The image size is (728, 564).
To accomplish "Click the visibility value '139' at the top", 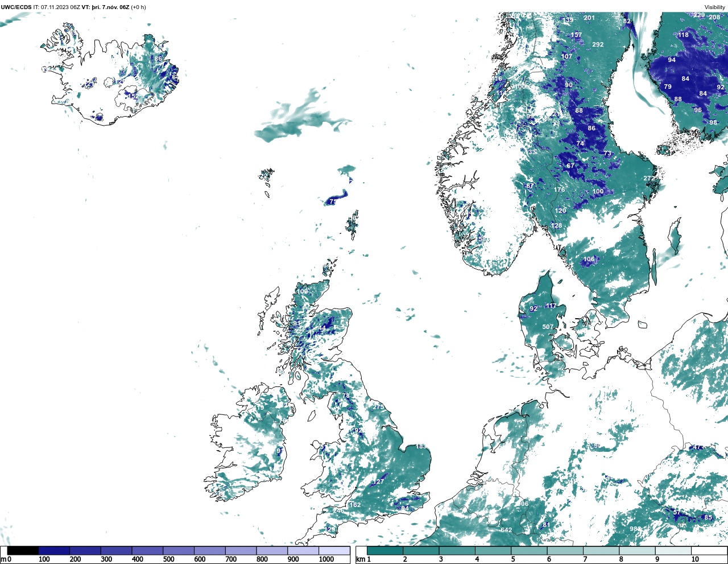I will [568, 20].
